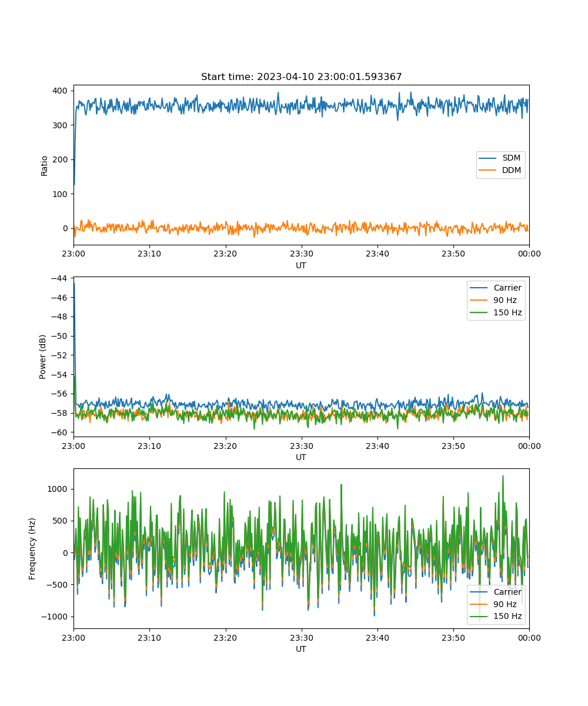Click the "23:50" tick under the Frequency plot
This screenshot has width=588, height=706.
tap(453, 638)
